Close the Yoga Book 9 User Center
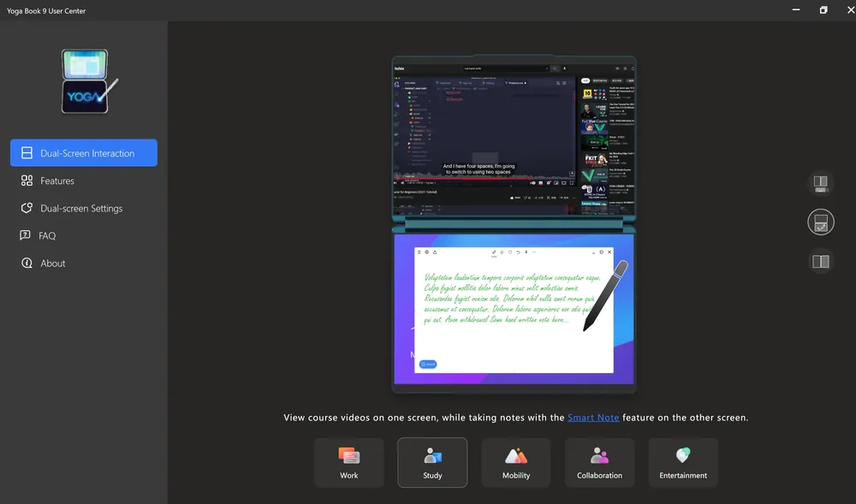This screenshot has width=856, height=504. 850,9
